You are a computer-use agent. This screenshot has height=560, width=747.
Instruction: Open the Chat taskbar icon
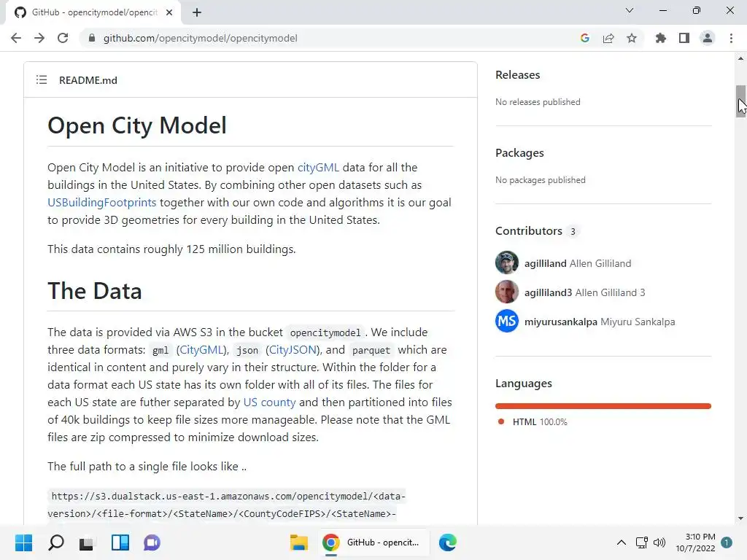152,542
